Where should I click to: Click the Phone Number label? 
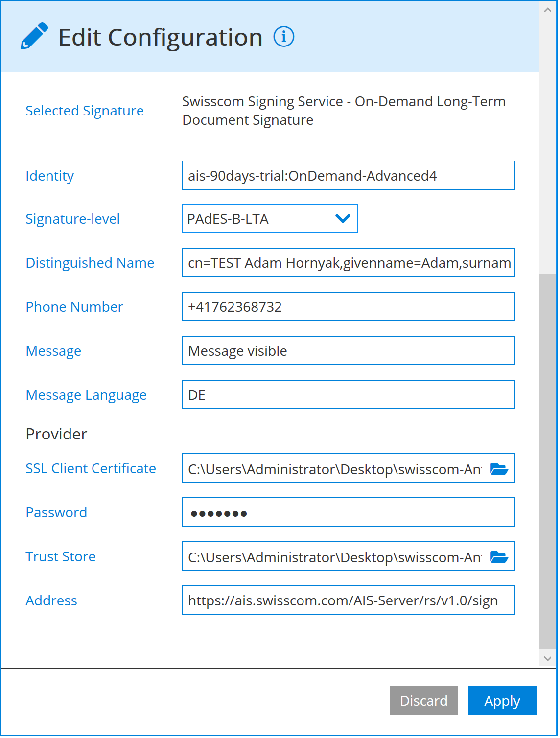click(x=74, y=307)
